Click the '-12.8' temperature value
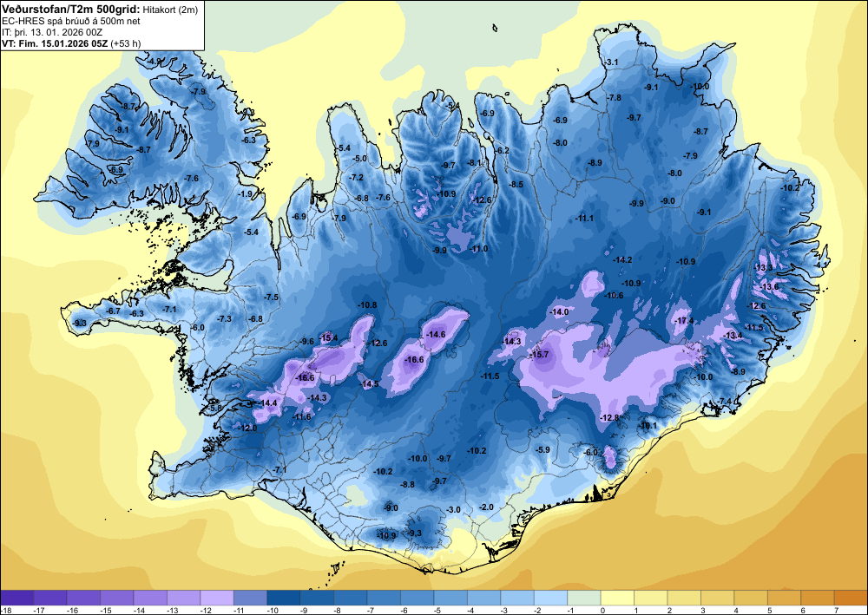The height and width of the screenshot is (615, 868). (x=609, y=418)
